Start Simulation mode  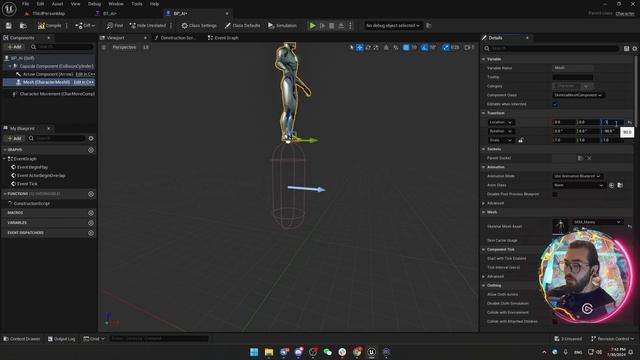(x=282, y=26)
